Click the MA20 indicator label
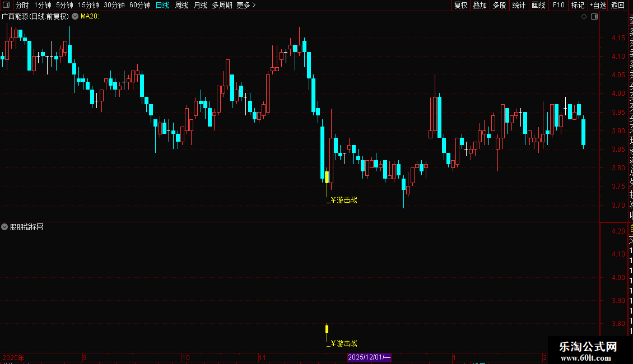The height and width of the screenshot is (364, 633). 90,17
